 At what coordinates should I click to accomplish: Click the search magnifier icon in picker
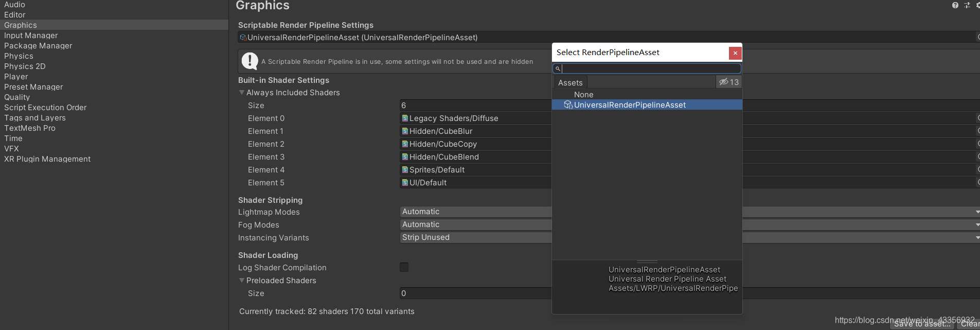coord(558,68)
